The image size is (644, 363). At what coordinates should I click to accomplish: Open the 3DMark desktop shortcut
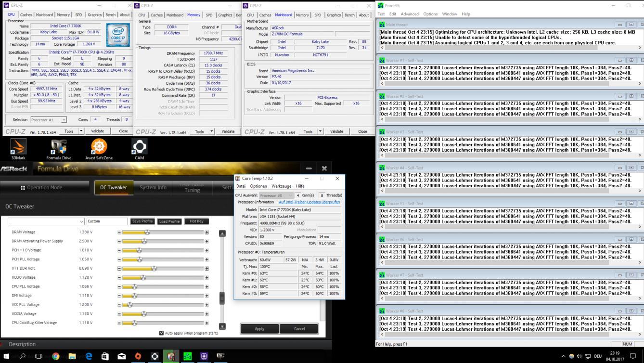coord(18,149)
